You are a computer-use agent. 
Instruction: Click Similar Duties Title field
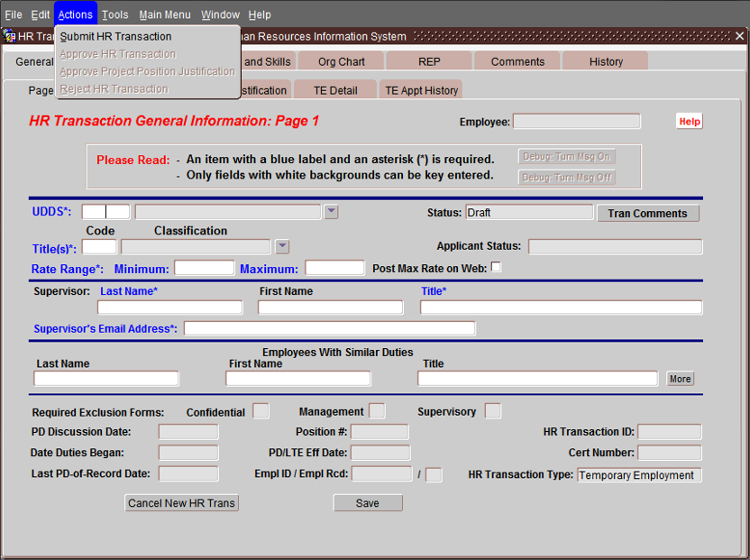click(538, 379)
